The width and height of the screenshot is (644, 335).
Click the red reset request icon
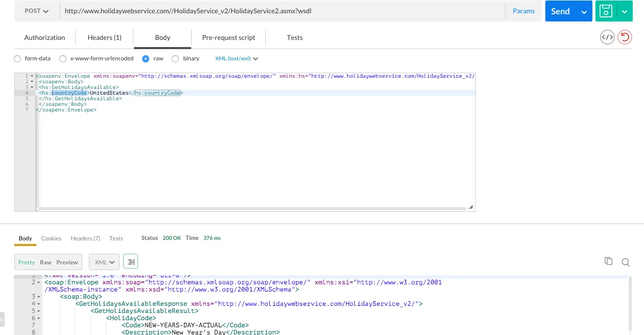click(625, 37)
